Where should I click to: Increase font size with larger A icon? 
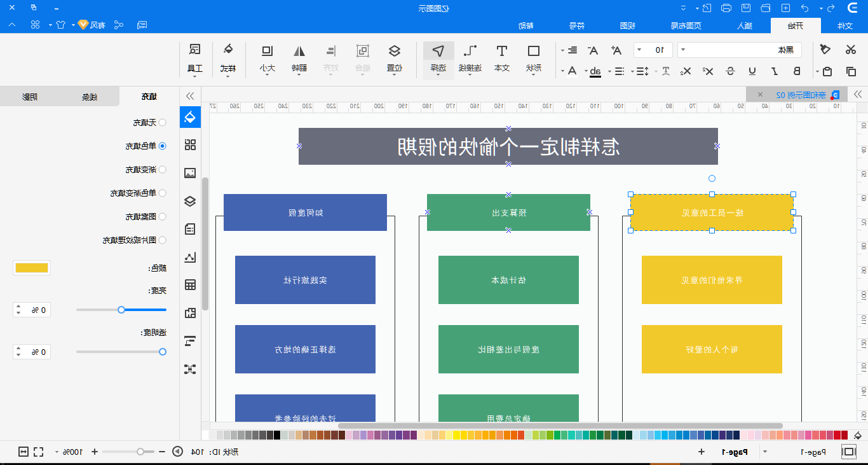(616, 50)
